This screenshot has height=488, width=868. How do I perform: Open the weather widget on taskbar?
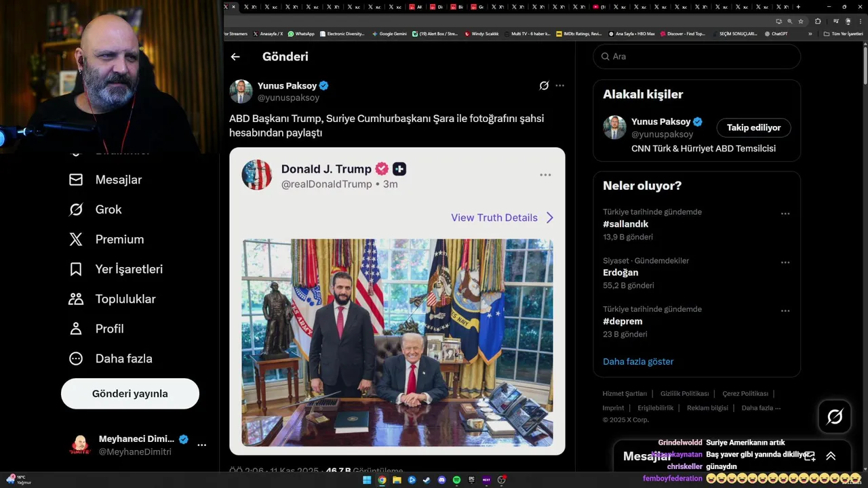pyautogui.click(x=18, y=480)
